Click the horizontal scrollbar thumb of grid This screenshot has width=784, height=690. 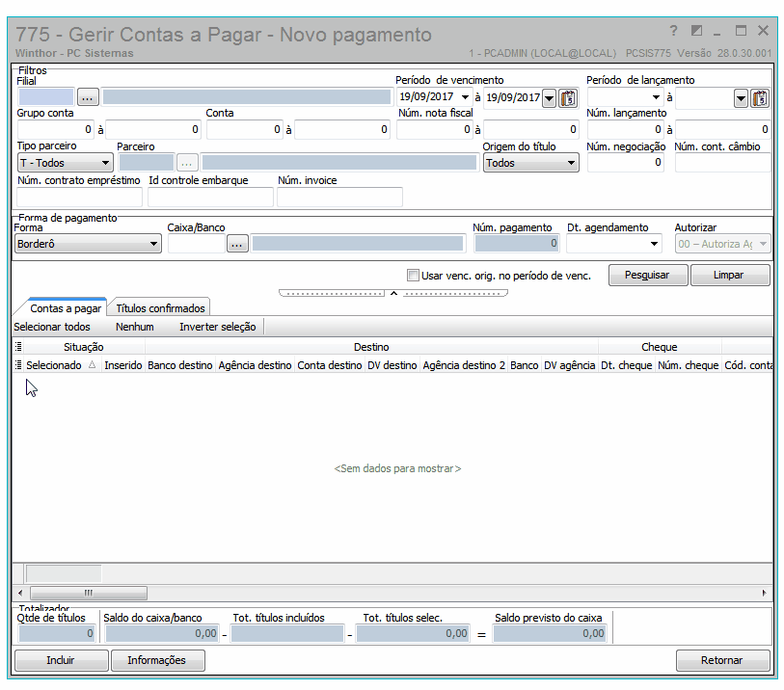tap(89, 593)
